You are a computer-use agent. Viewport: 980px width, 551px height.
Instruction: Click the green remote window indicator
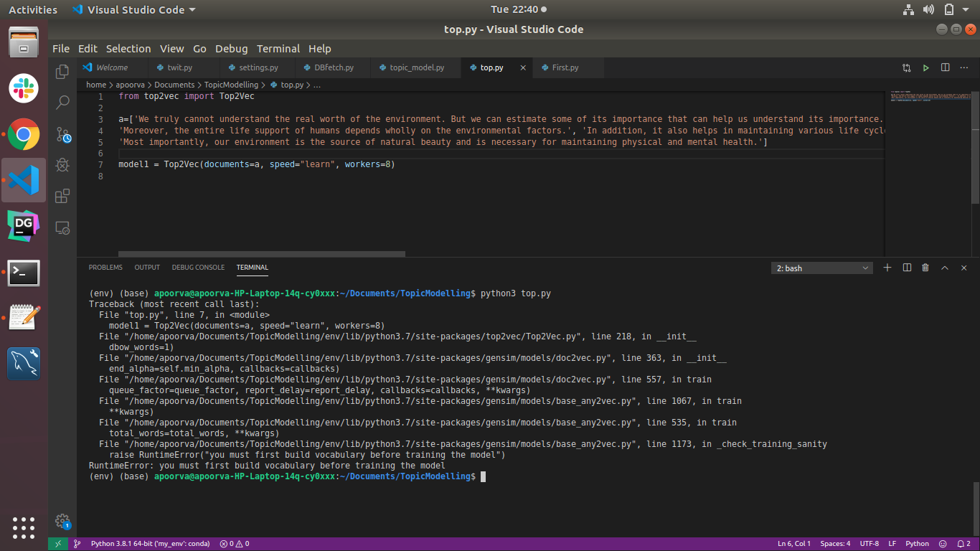[x=58, y=544]
